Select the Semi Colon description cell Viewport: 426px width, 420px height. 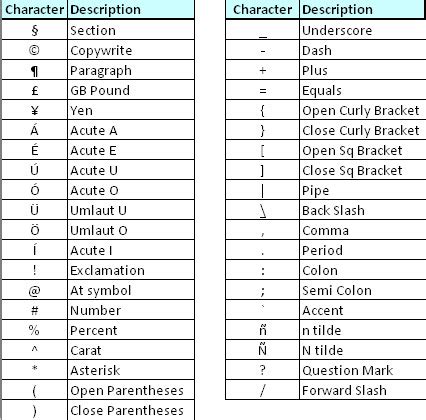(363, 290)
